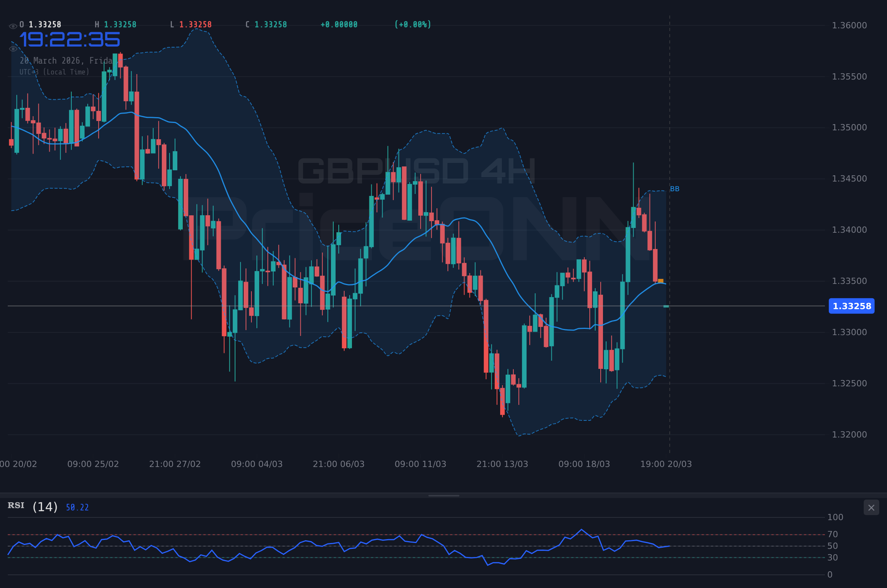Toggle the RSI indicator line visibility
Viewport: 887px width, 588px height.
click(x=16, y=505)
